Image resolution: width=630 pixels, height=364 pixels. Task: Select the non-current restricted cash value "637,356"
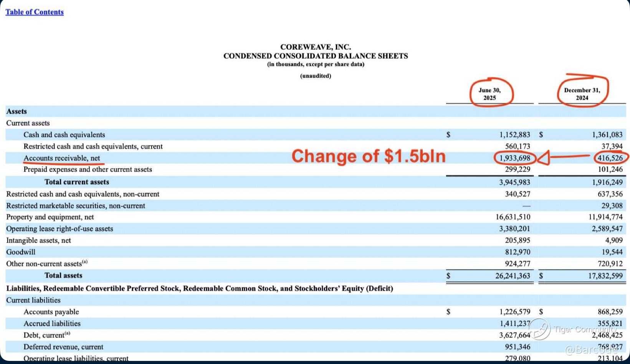[610, 194]
